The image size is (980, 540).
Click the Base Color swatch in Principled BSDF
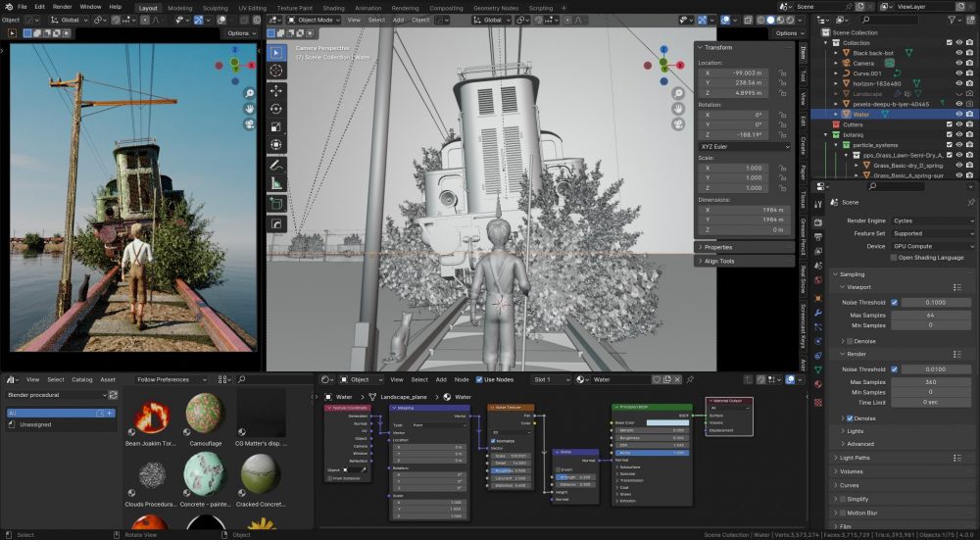(x=666, y=423)
